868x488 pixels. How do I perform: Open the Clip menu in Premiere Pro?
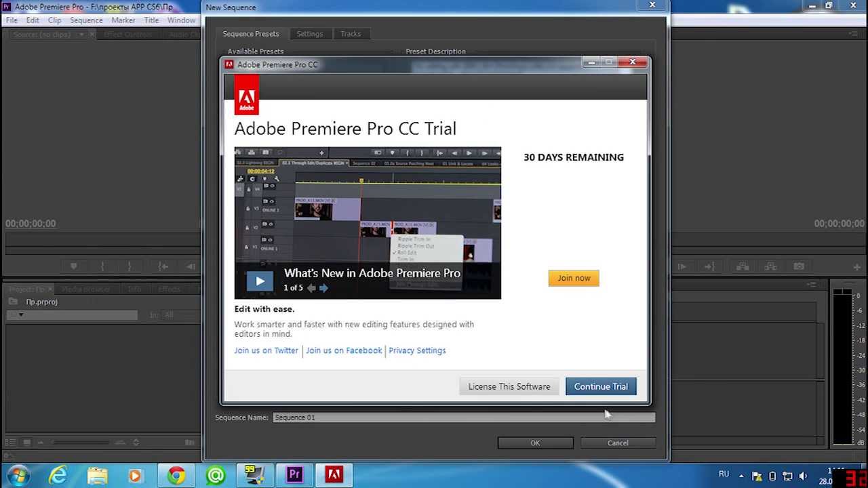click(x=54, y=20)
